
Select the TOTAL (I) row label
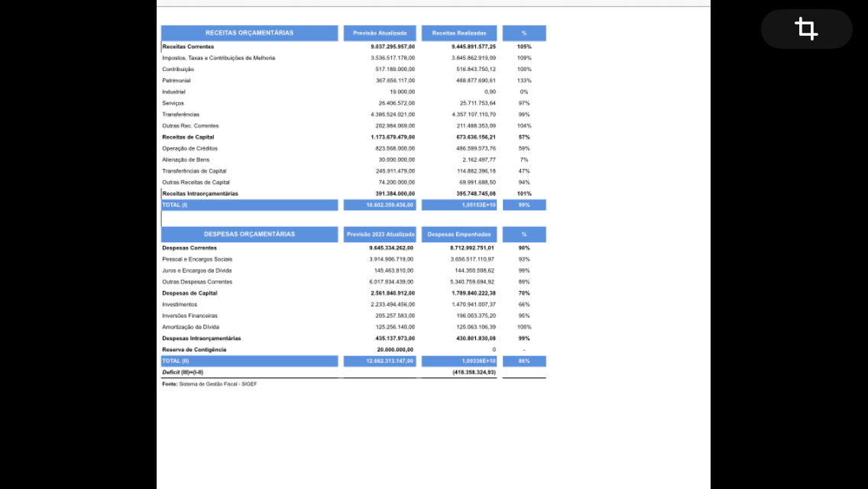click(x=175, y=205)
